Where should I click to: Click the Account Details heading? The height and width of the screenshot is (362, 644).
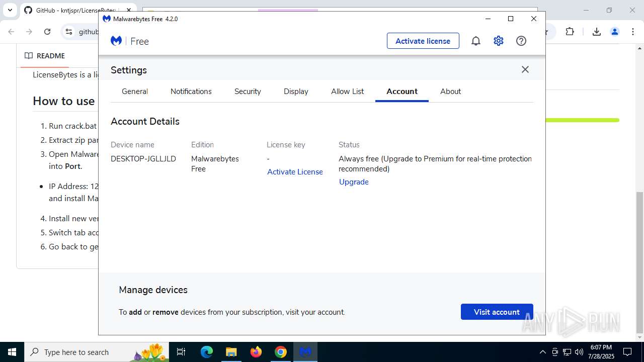tap(145, 121)
